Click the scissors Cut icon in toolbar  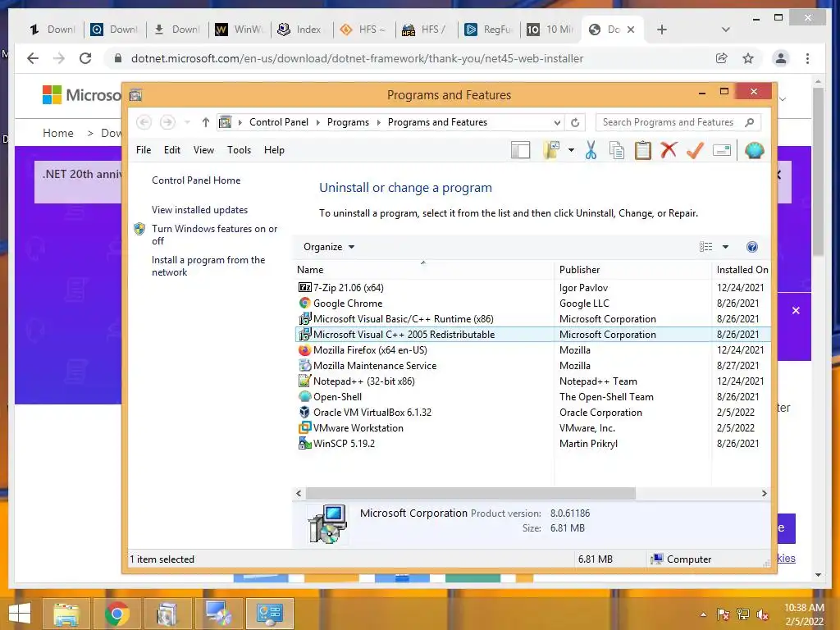pyautogui.click(x=591, y=151)
